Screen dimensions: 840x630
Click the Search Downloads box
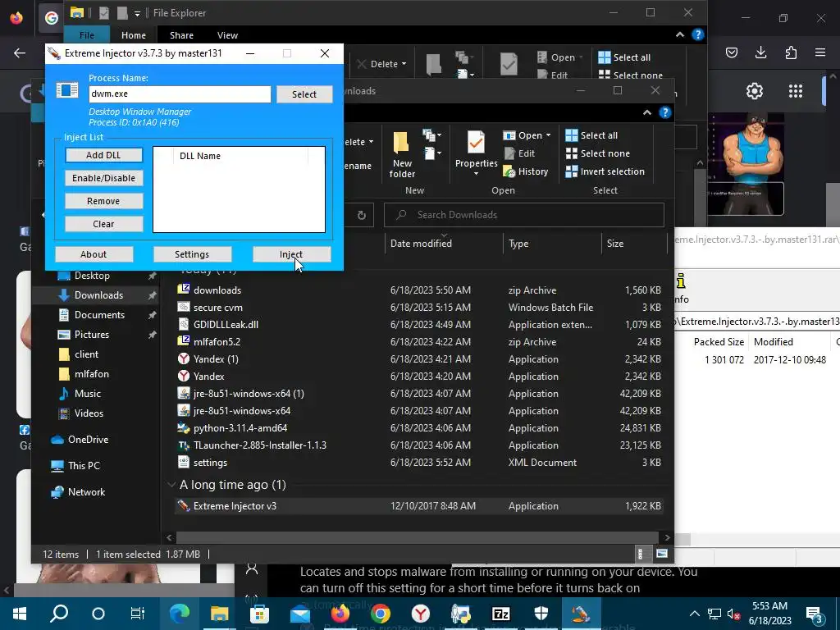point(524,215)
